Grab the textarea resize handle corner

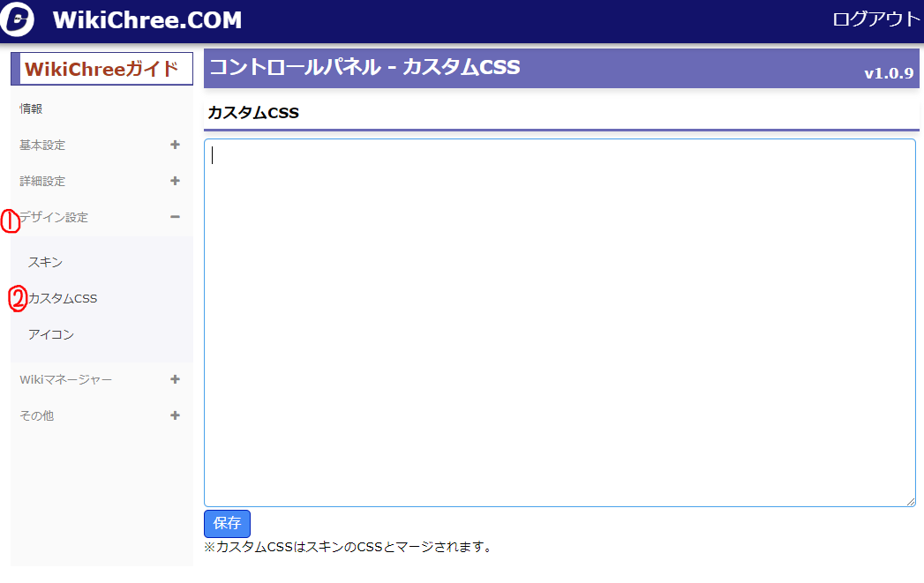coord(911,501)
